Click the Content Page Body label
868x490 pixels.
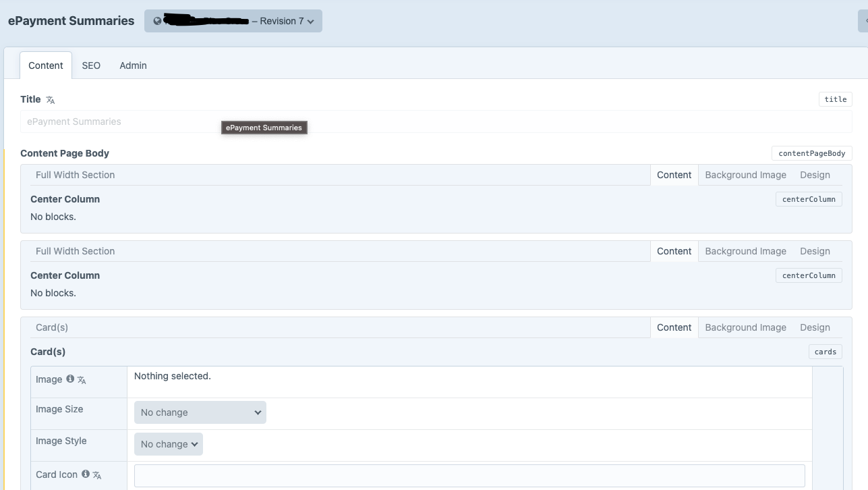click(65, 153)
